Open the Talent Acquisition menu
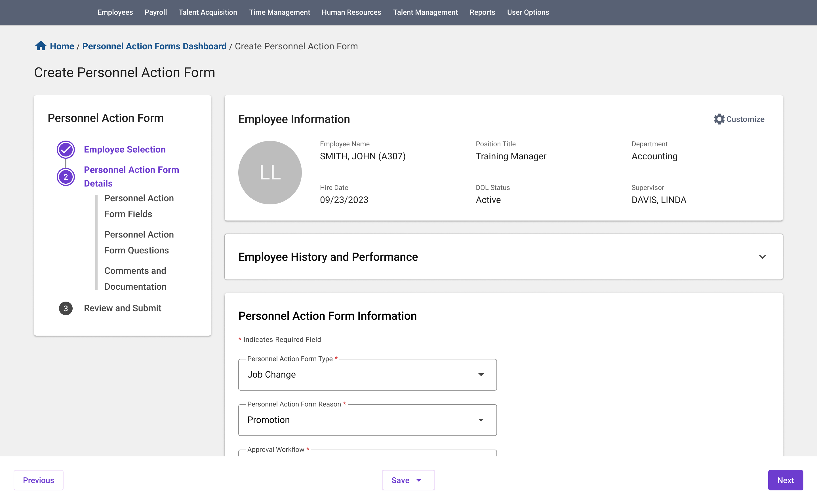 [208, 12]
